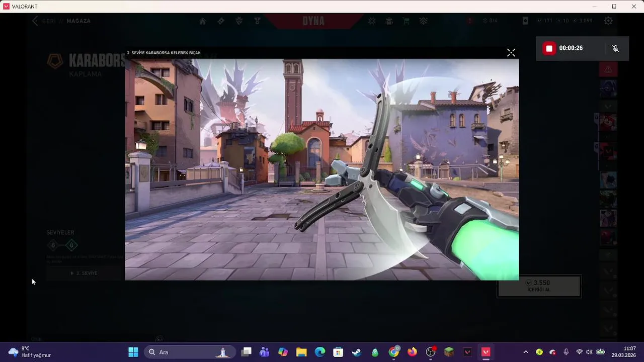This screenshot has width=644, height=362.
Task: Open Minecraft block icon on taskbar
Action: (x=449, y=352)
